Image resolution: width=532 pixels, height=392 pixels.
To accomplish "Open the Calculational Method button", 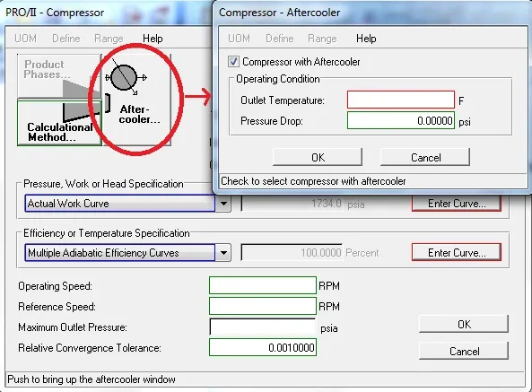I will click(x=59, y=124).
